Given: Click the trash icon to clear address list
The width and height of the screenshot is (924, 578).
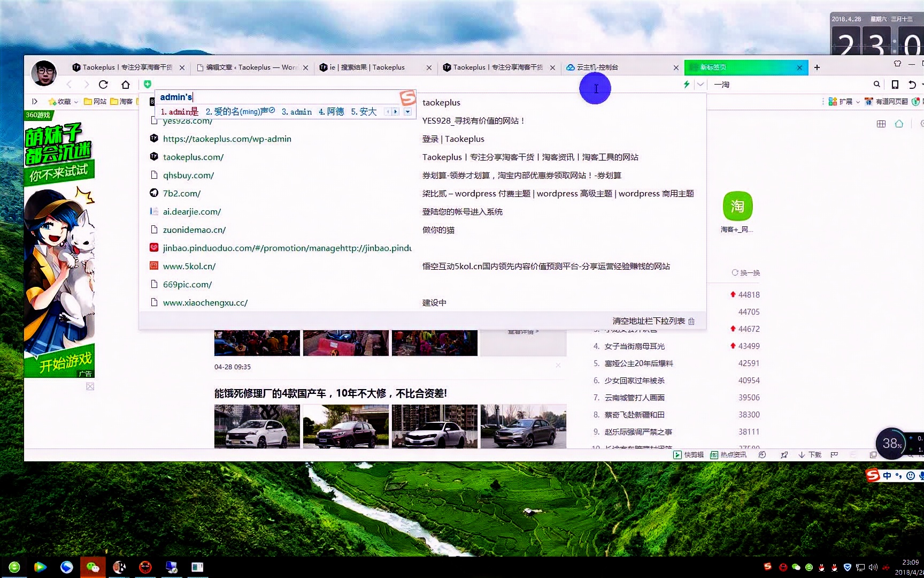Looking at the screenshot, I should 691,321.
